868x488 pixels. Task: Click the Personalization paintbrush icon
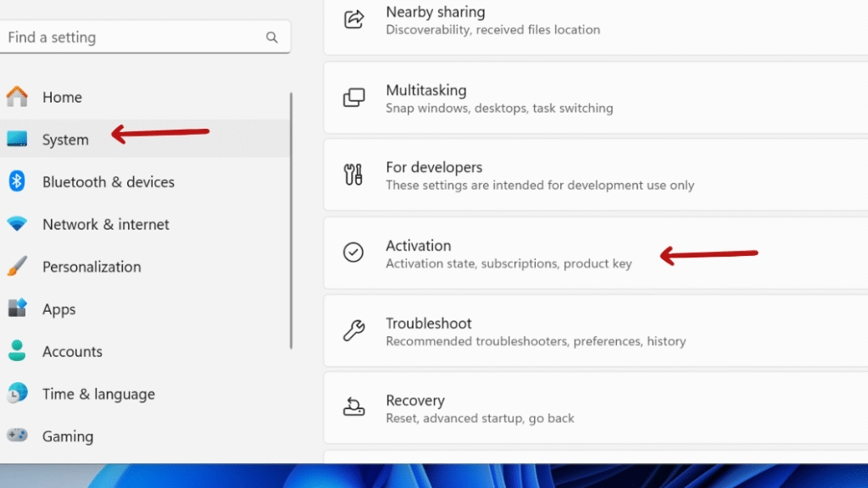(17, 266)
